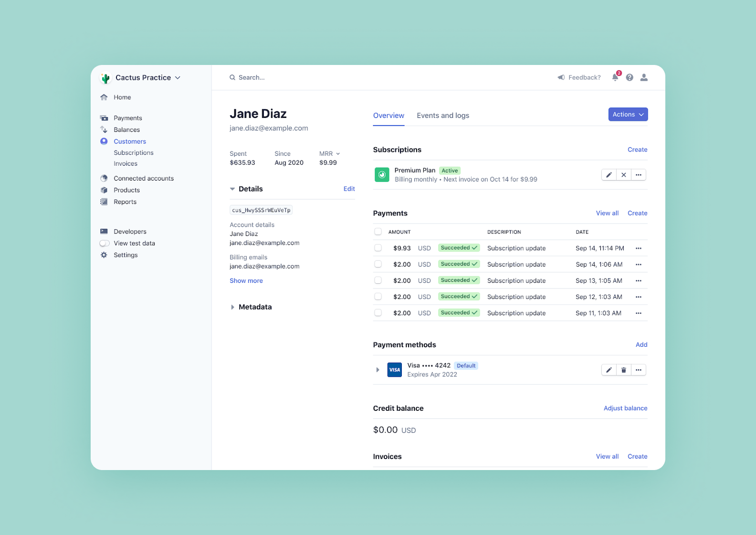Edit the Visa 4242 card pencil
Viewport: 756px width, 535px height.
(x=609, y=370)
